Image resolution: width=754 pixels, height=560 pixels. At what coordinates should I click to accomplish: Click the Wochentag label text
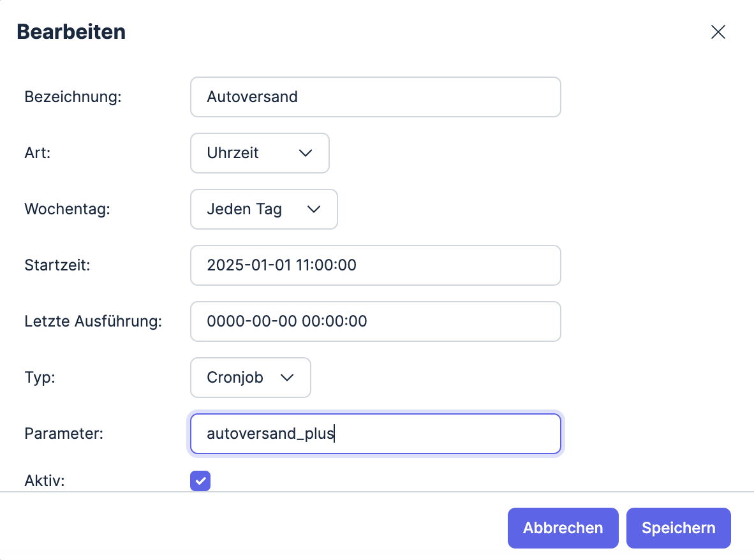tap(67, 209)
